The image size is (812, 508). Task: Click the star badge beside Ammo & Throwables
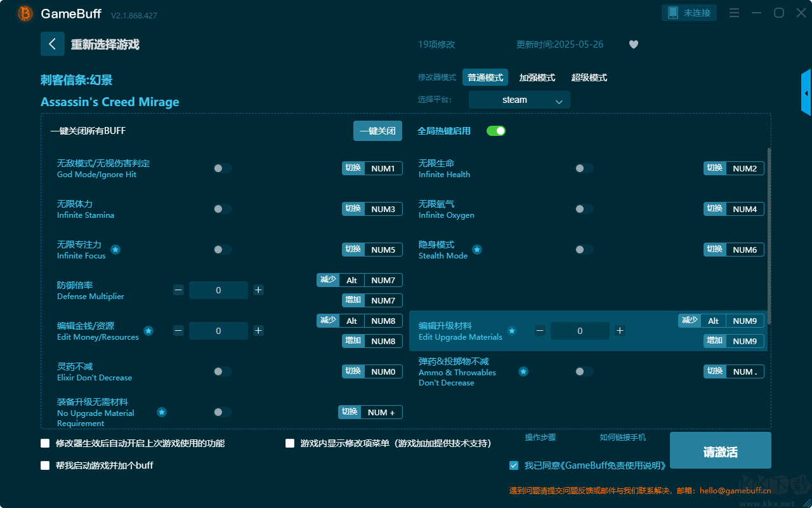(523, 371)
